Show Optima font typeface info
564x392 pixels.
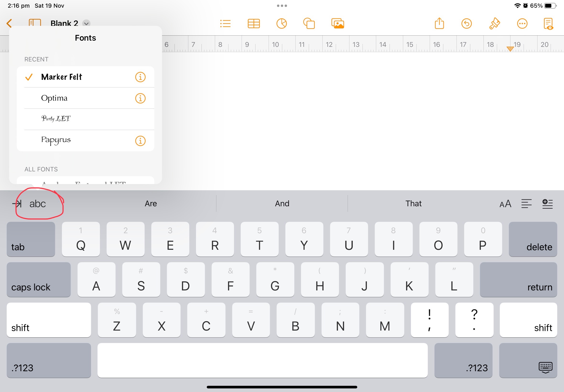[140, 98]
